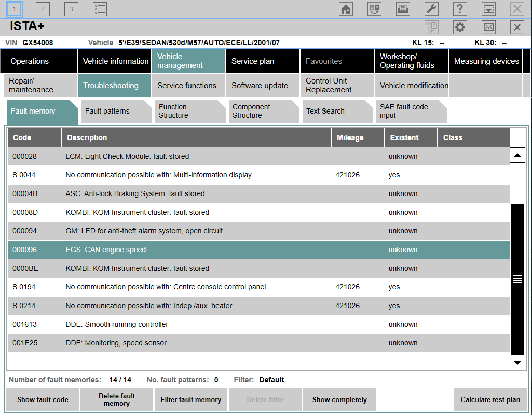Switch to session tab number 2
Image resolution: width=532 pixels, height=415 pixels.
coord(43,9)
